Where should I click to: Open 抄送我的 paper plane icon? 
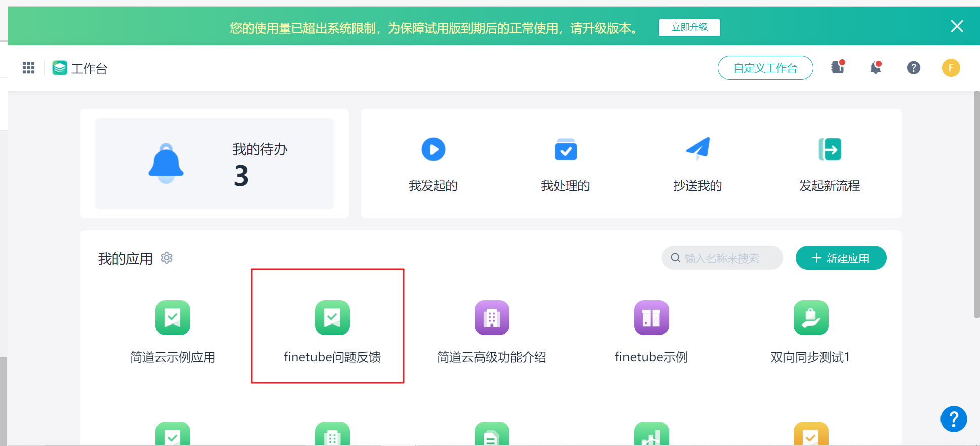coord(698,149)
